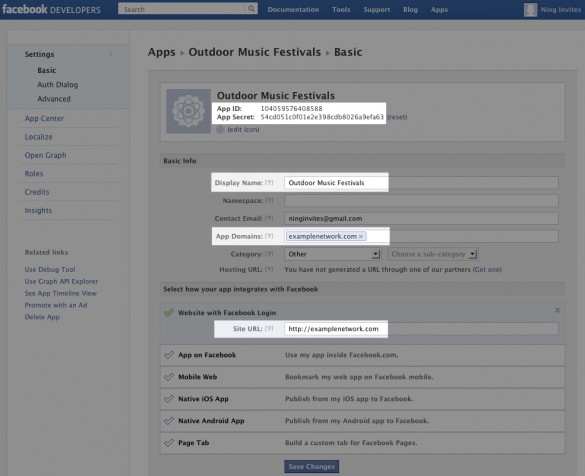Close the Website with Facebook Login section
Image resolution: width=585 pixels, height=476 pixels.
(557, 310)
